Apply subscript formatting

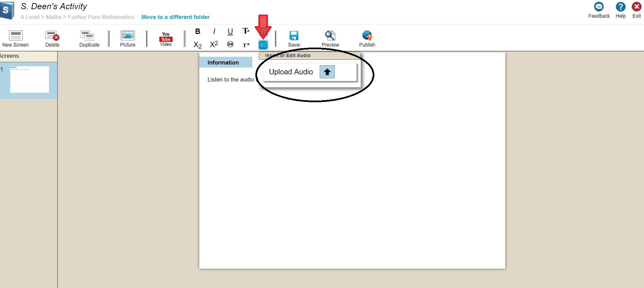pos(198,45)
